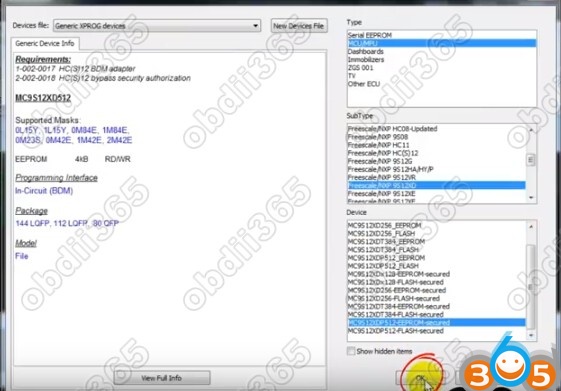This screenshot has height=391, width=561.
Task: Select Immobilizers in Type list
Action: pyautogui.click(x=442, y=60)
